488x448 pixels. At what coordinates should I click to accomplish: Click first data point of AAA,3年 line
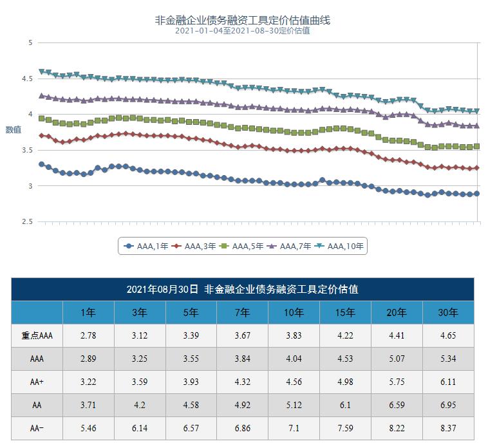tap(42, 135)
